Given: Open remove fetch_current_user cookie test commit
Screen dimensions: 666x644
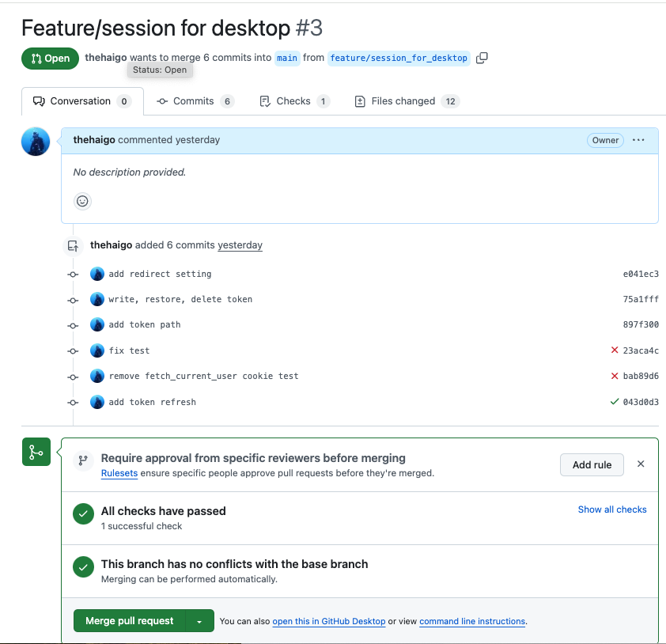Looking at the screenshot, I should click(x=204, y=377).
